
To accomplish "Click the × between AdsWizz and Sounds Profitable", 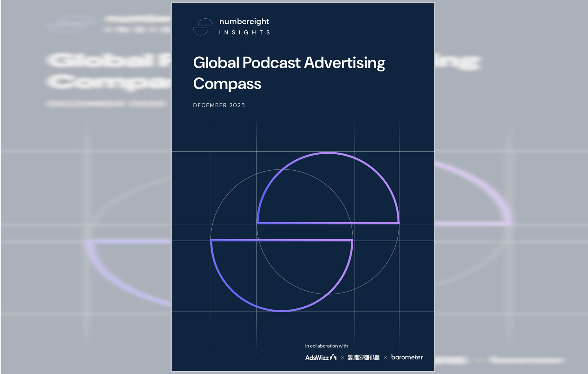I will tap(342, 358).
